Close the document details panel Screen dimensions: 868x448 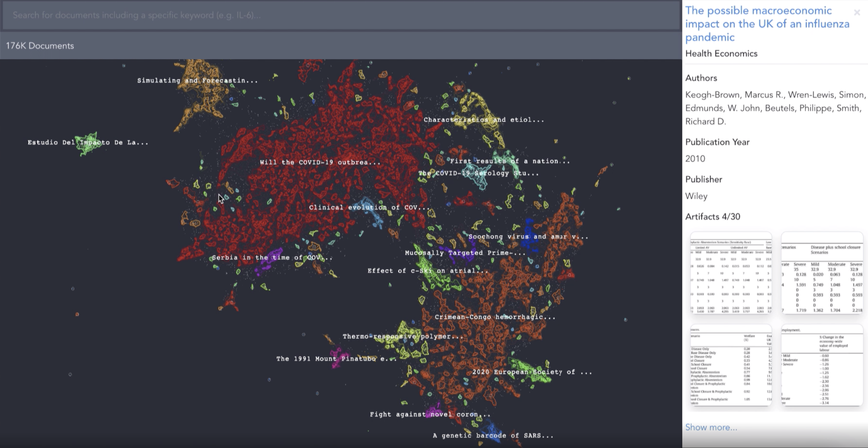click(x=857, y=13)
